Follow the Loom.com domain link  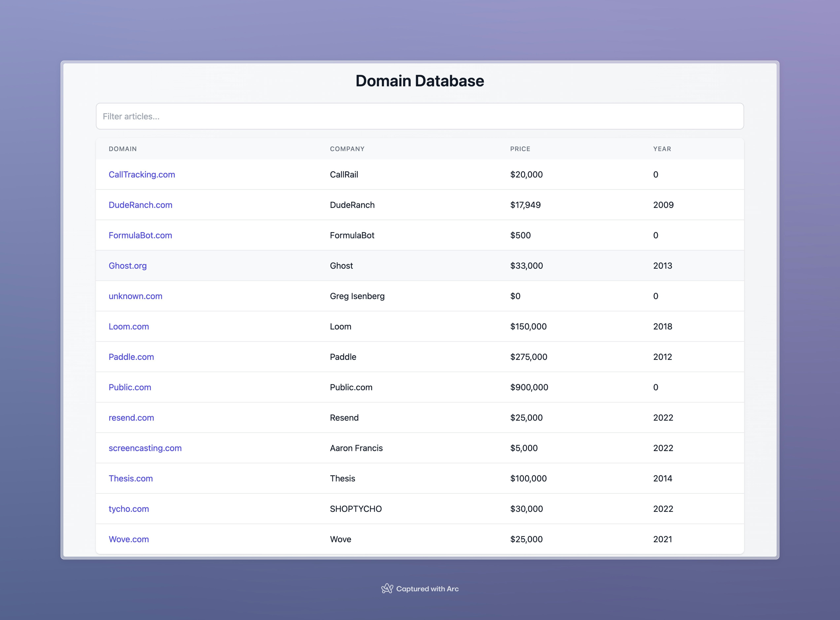(129, 327)
